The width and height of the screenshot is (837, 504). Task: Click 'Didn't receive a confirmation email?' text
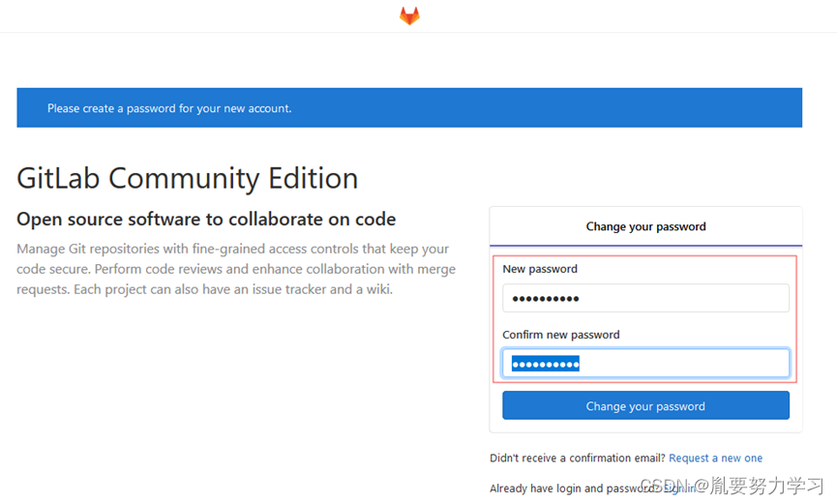578,459
